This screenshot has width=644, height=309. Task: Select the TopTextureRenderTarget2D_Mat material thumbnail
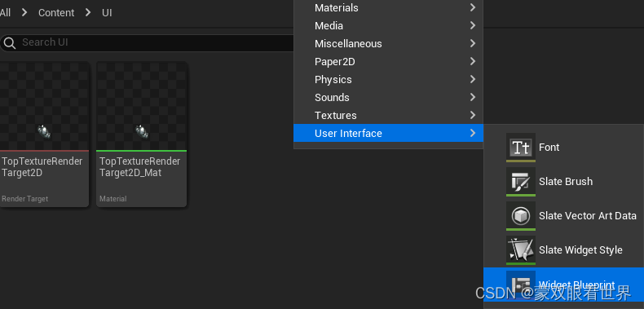[141, 106]
